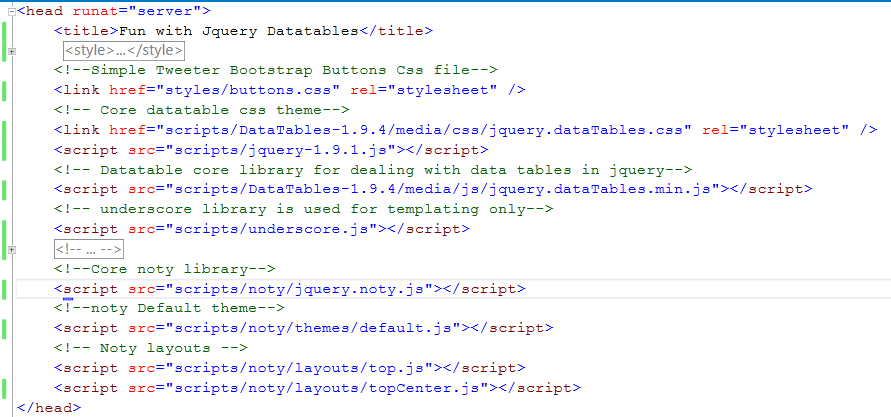Screen dimensions: 891x417
Task: Collapse the head element outline
Action: coord(11,12)
